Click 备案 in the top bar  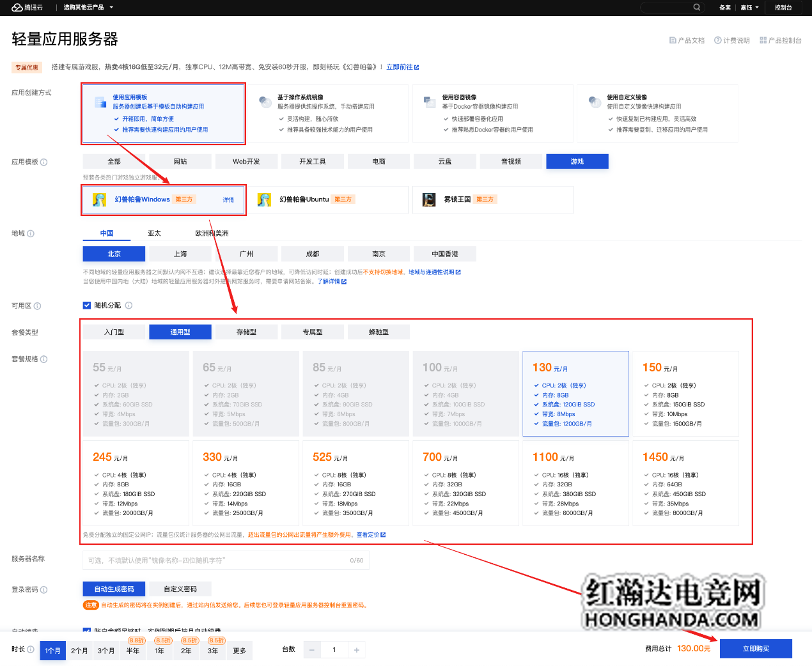725,8
